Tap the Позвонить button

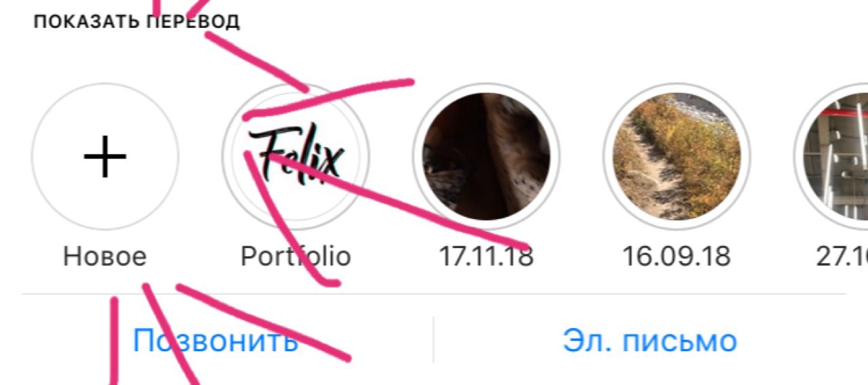tap(215, 340)
